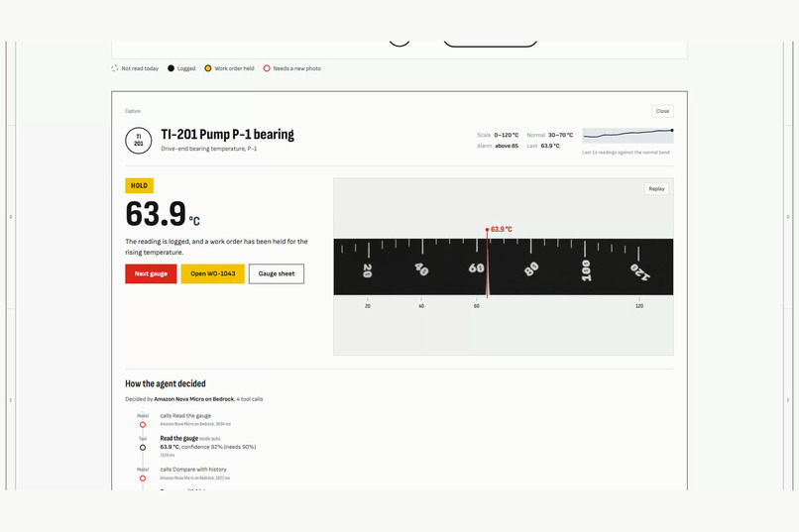Click the 'Capture' label above the title
The image size is (799, 532).
(x=133, y=111)
